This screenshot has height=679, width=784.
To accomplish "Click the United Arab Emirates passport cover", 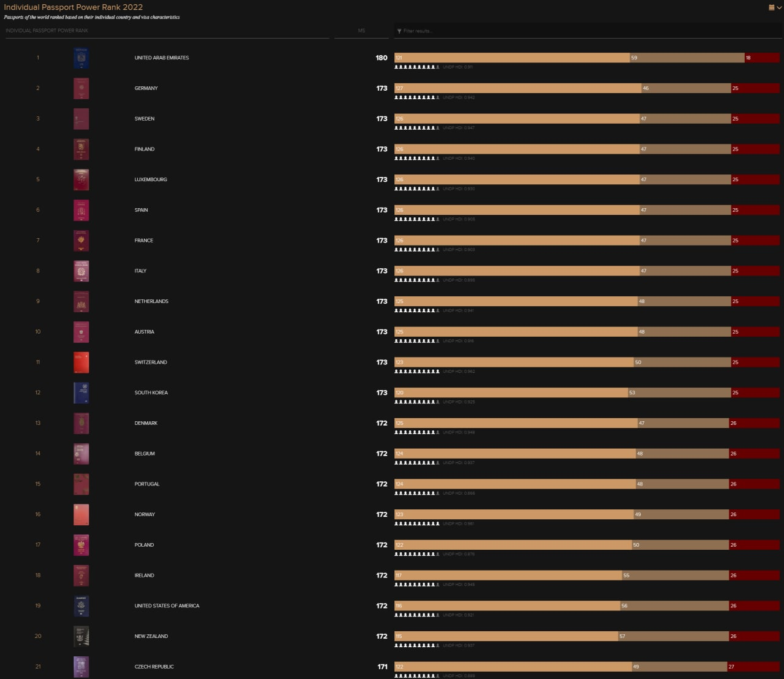I will 81,58.
